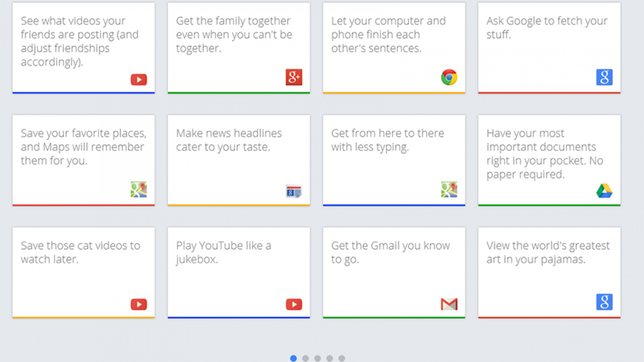Click the Google+ icon on the family card
This screenshot has height=362, width=644.
point(294,77)
